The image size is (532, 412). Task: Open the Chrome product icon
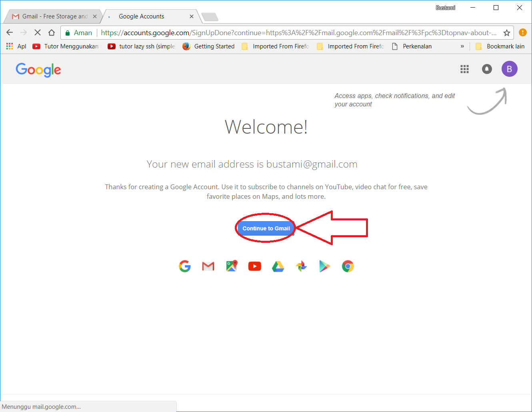[x=348, y=266]
